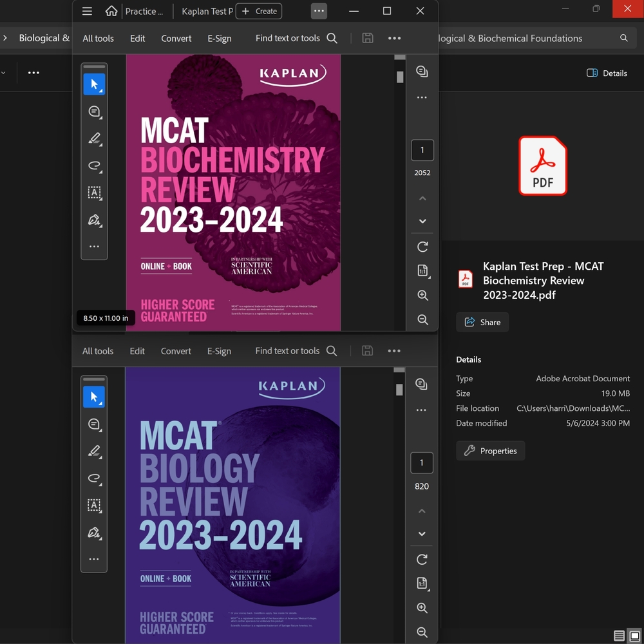This screenshot has width=644, height=644.
Task: Choose the add comment tool in upper window
Action: 94,111
